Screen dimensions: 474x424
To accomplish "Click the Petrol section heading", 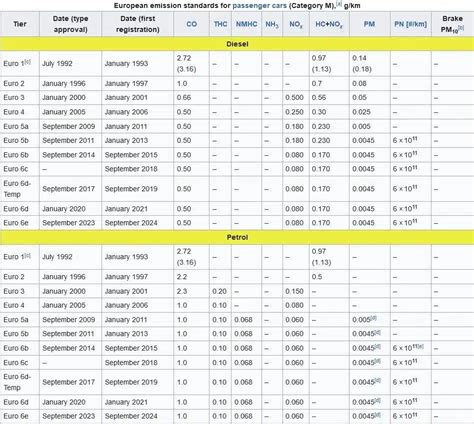I will pos(237,237).
